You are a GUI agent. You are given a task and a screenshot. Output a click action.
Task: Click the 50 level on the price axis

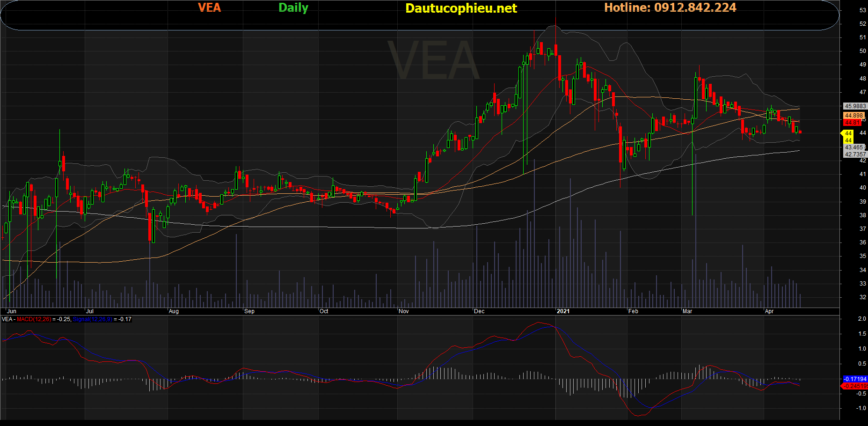[x=862, y=51]
